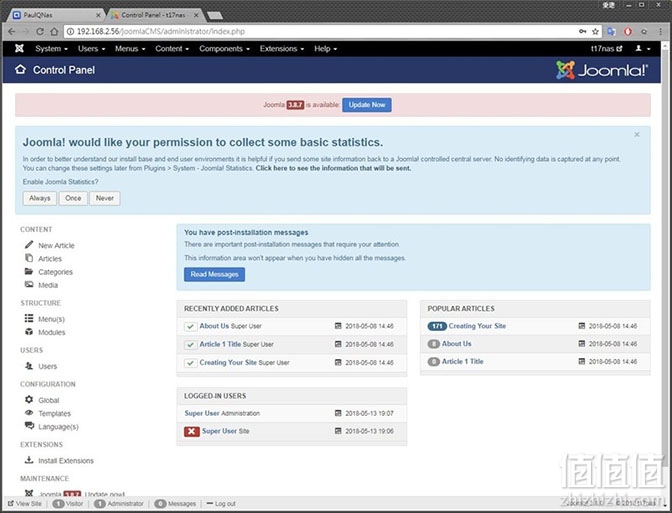The height and width of the screenshot is (513, 672).
Task: Click Log out in the status bar
Action: point(221,504)
